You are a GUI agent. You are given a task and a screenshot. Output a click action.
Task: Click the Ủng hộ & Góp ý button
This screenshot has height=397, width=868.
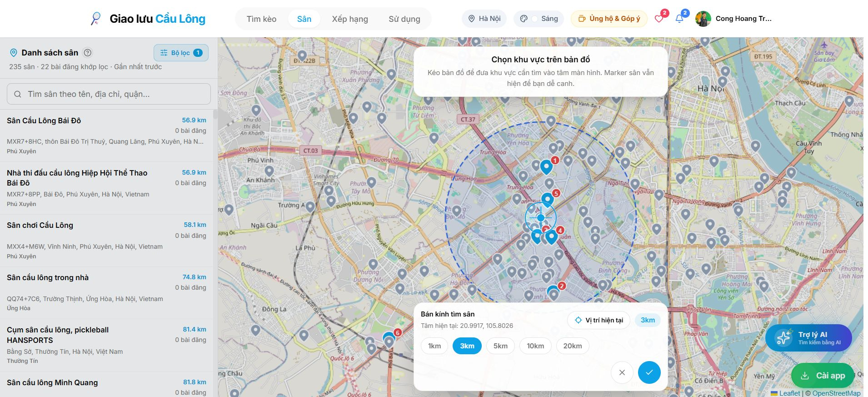(x=609, y=19)
